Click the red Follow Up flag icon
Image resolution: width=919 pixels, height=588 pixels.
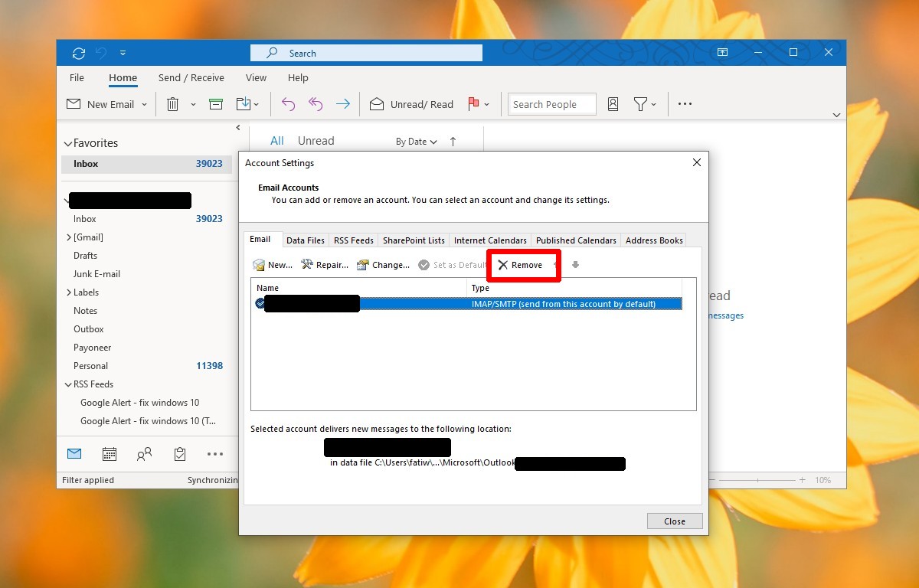click(473, 104)
